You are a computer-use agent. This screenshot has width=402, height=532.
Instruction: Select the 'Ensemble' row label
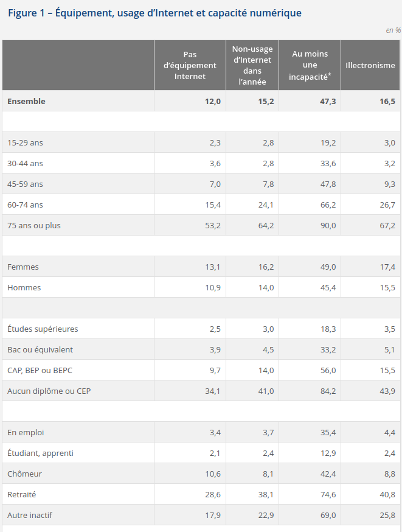[26, 101]
